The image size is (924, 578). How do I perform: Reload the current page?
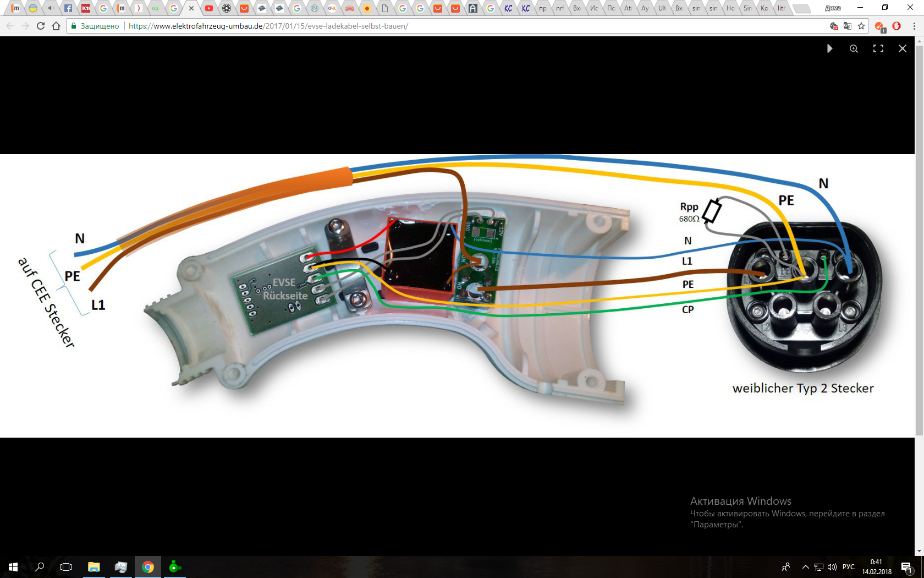[x=41, y=26]
